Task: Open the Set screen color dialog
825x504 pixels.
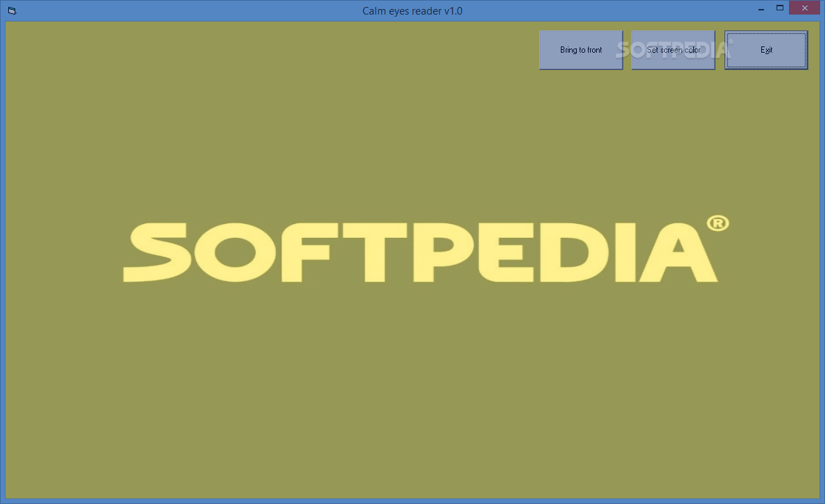Action: 673,50
